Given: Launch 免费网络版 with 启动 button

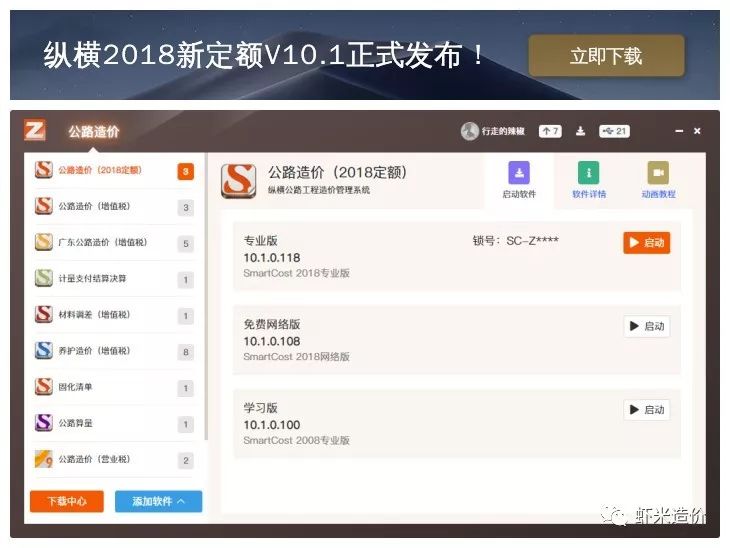Looking at the screenshot, I should [647, 326].
